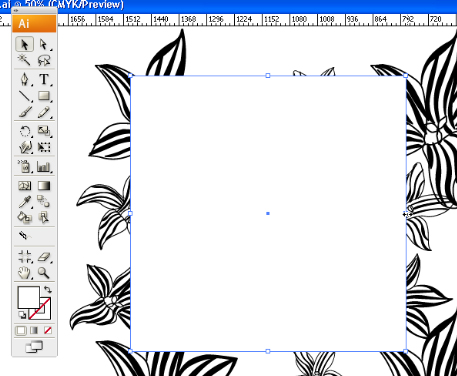Click the center point of selected rectangle
Image resolution: width=457 pixels, height=376 pixels.
click(x=268, y=213)
